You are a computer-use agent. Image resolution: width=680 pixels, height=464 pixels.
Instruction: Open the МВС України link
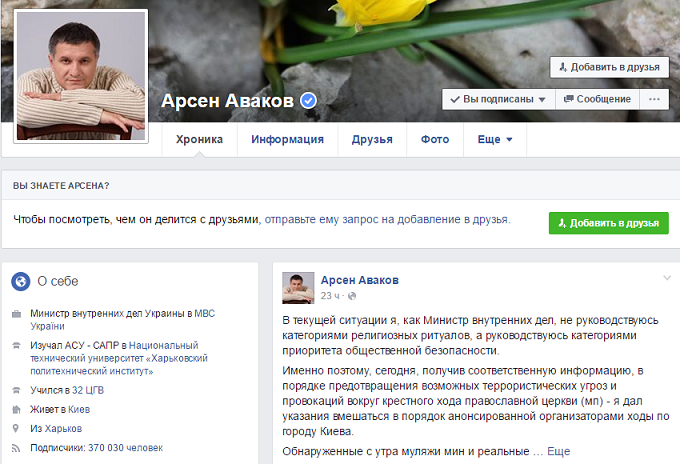pos(122,320)
